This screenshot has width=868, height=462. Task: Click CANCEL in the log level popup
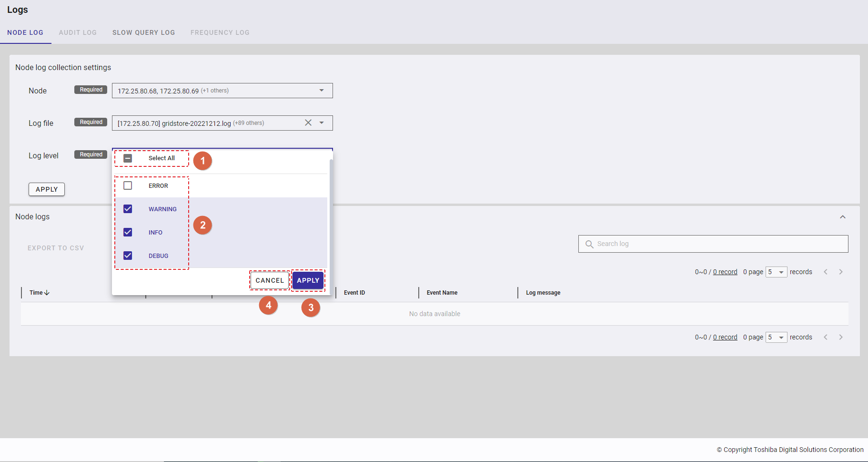point(270,280)
